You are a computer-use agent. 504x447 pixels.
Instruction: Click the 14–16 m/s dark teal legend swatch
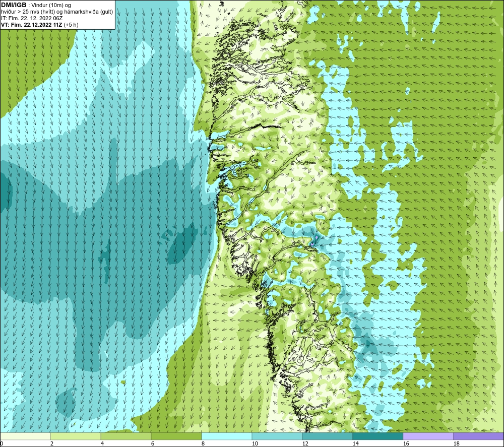(378, 436)
